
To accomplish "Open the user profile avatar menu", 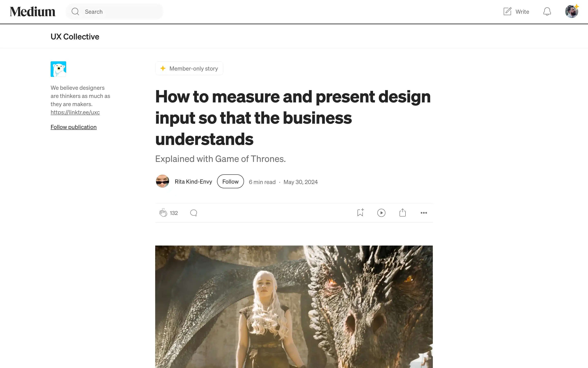I will pos(571,11).
